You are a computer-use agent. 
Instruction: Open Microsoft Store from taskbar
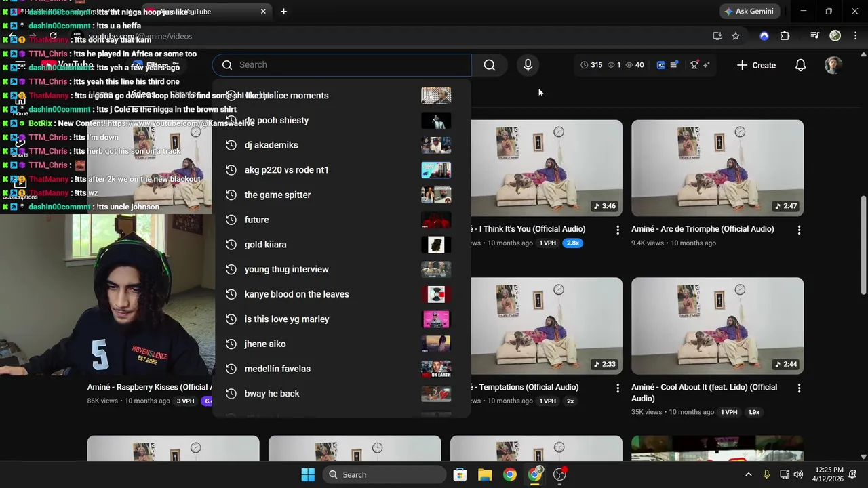pos(460,474)
